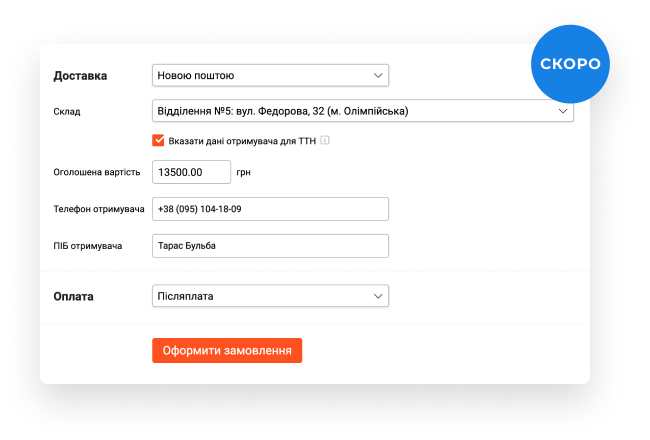650x440 pixels.
Task: Focus the declared value field 13500.00
Action: [191, 172]
